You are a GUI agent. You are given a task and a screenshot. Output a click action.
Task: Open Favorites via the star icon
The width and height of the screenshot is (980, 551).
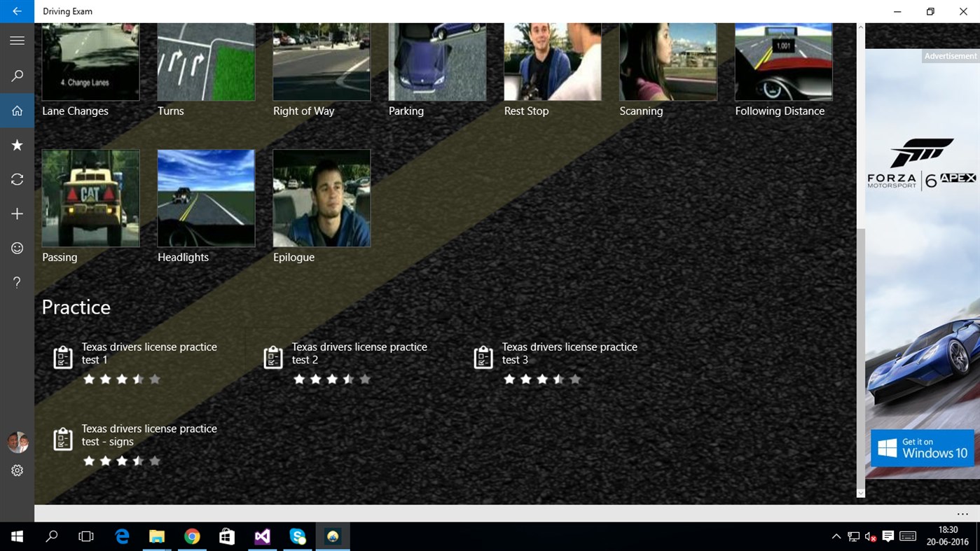[17, 145]
